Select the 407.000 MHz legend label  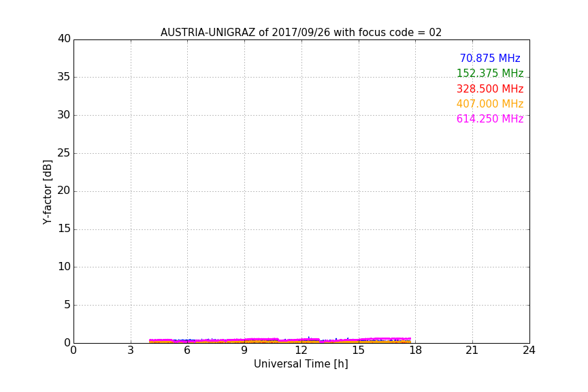pos(490,104)
